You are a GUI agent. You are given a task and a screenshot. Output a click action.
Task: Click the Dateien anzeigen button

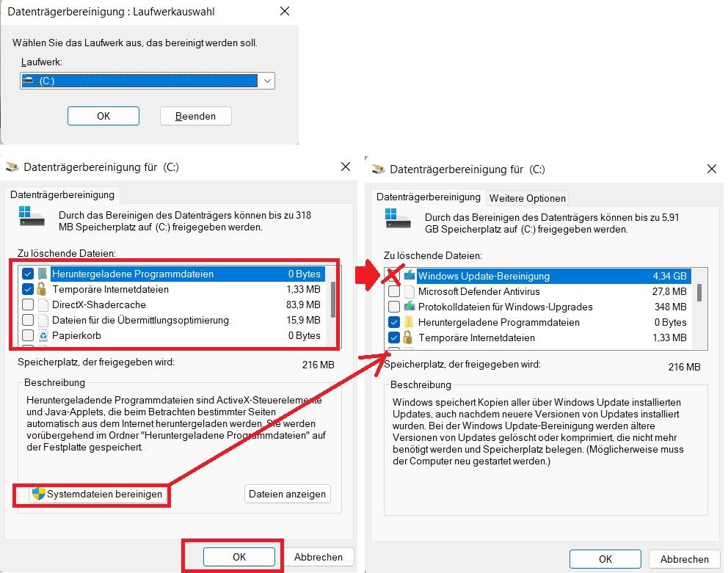pyautogui.click(x=287, y=494)
